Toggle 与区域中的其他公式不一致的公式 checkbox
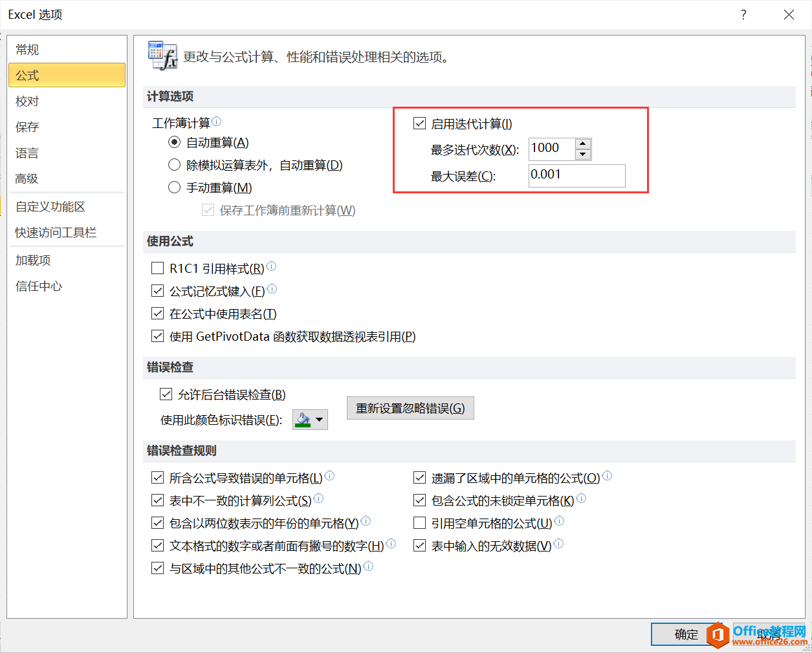Viewport: 812px width, 653px height. coord(157,568)
